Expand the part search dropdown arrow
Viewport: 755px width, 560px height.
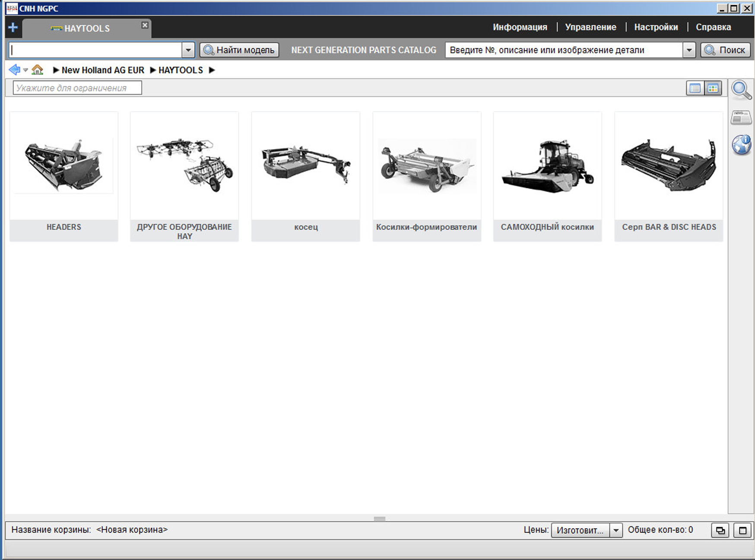pos(689,50)
